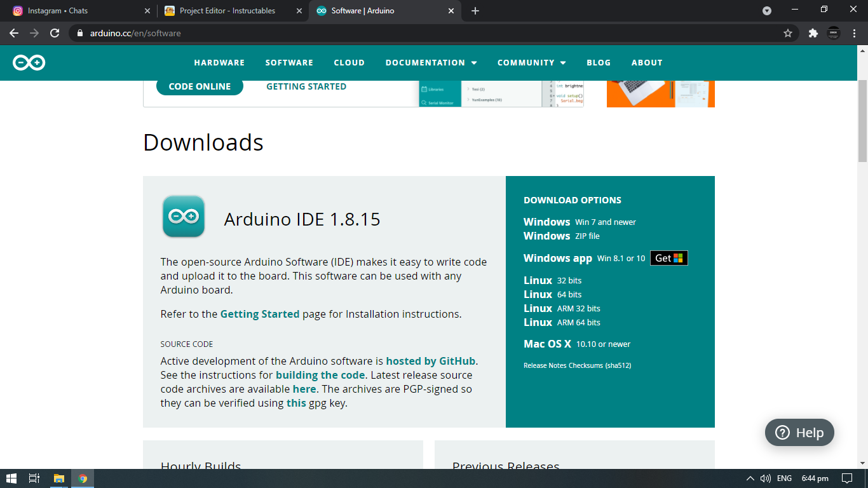Open the SOFTWARE menu item

pyautogui.click(x=289, y=62)
